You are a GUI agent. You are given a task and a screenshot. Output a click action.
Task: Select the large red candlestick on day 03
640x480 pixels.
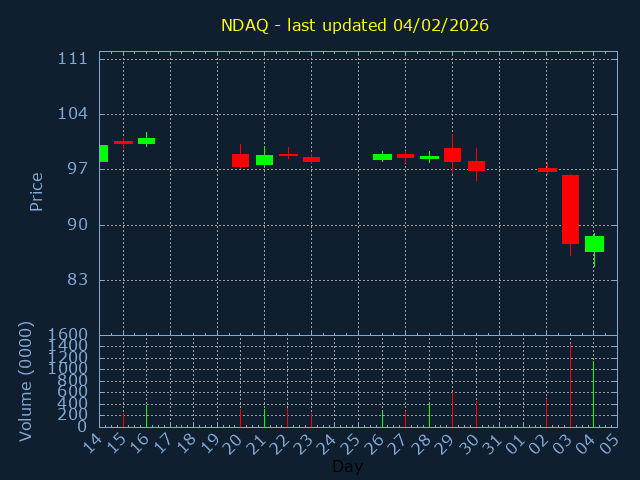pos(570,209)
